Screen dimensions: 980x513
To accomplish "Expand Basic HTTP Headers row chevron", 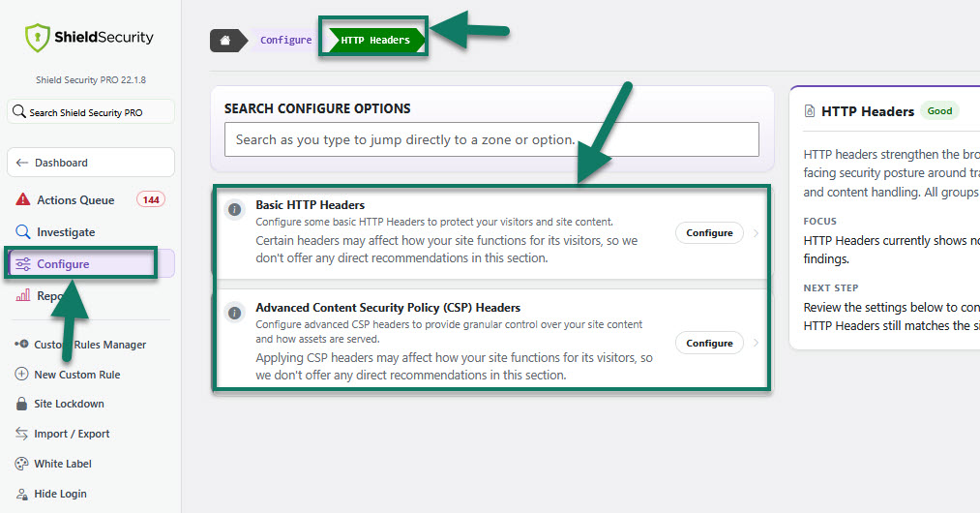I will 757,233.
